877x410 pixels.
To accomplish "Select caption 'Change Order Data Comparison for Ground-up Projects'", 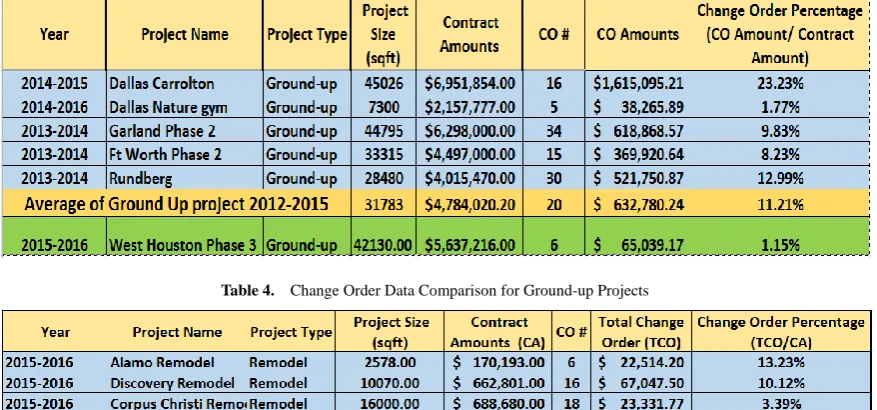I will (470, 290).
